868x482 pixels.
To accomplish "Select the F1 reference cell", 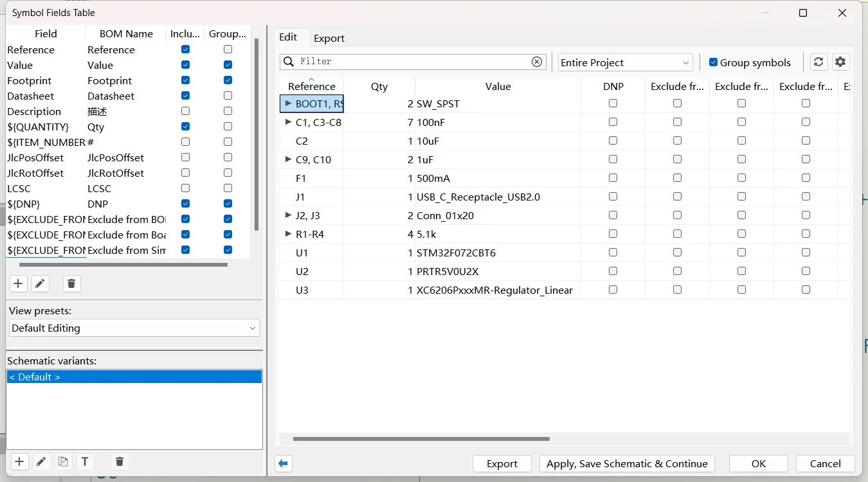I will (312, 178).
